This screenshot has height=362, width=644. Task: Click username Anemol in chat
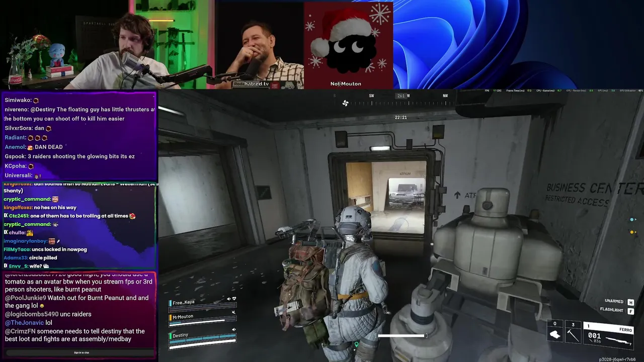click(14, 147)
